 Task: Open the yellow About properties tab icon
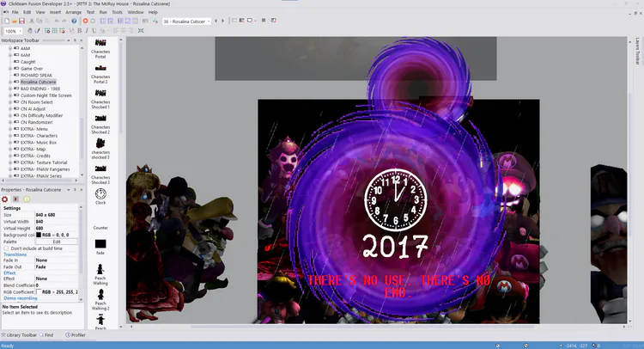27,199
